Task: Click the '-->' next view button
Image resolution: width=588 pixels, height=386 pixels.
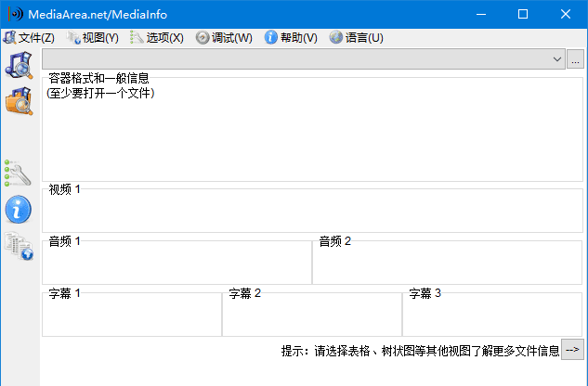Action: pyautogui.click(x=572, y=350)
